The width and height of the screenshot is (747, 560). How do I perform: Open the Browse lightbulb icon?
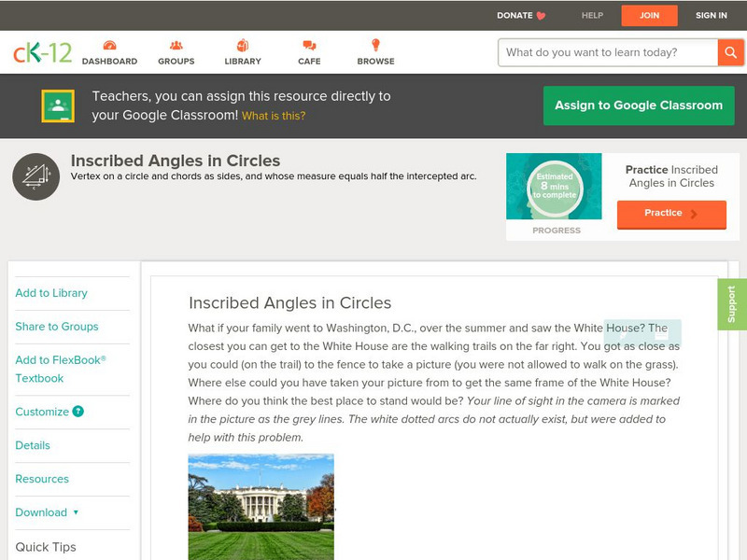(376, 45)
